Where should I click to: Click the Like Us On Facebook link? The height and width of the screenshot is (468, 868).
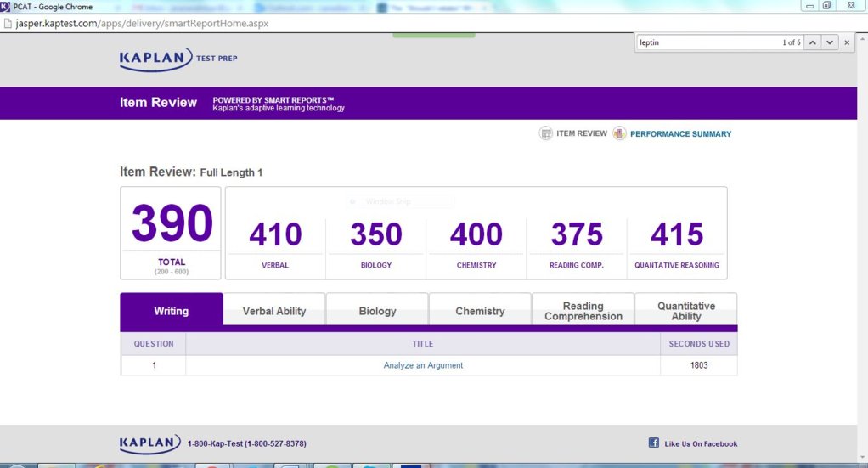(701, 443)
